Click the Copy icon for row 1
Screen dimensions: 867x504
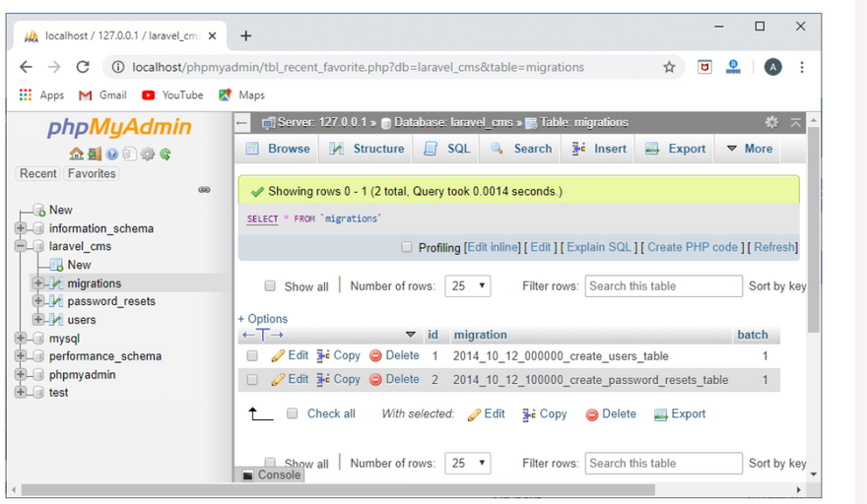(x=323, y=355)
